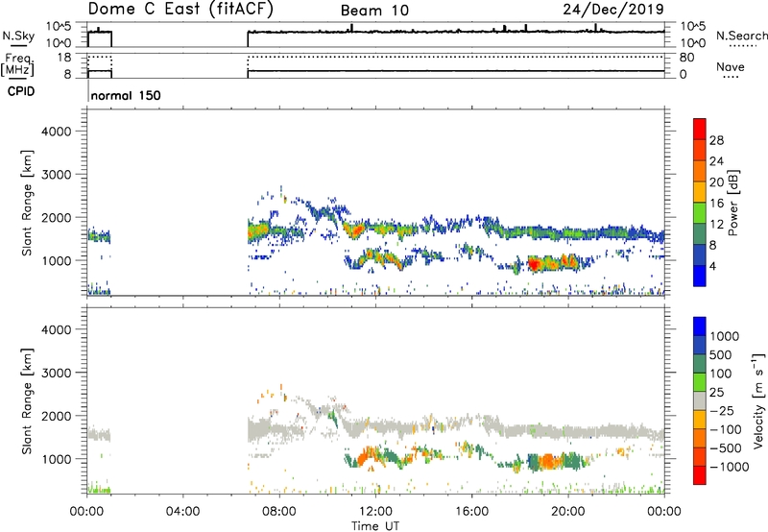The width and height of the screenshot is (768, 532).
Task: Click the power panel 'Slant Range [km]' label
Action: 27,203
